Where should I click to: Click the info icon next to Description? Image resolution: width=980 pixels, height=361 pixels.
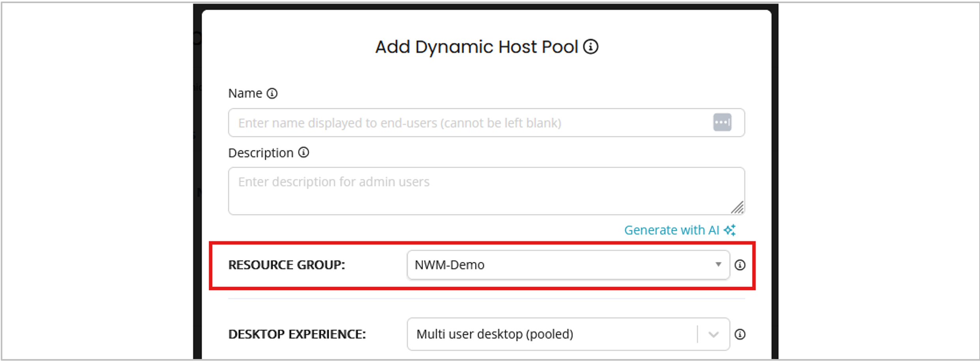[x=304, y=153]
